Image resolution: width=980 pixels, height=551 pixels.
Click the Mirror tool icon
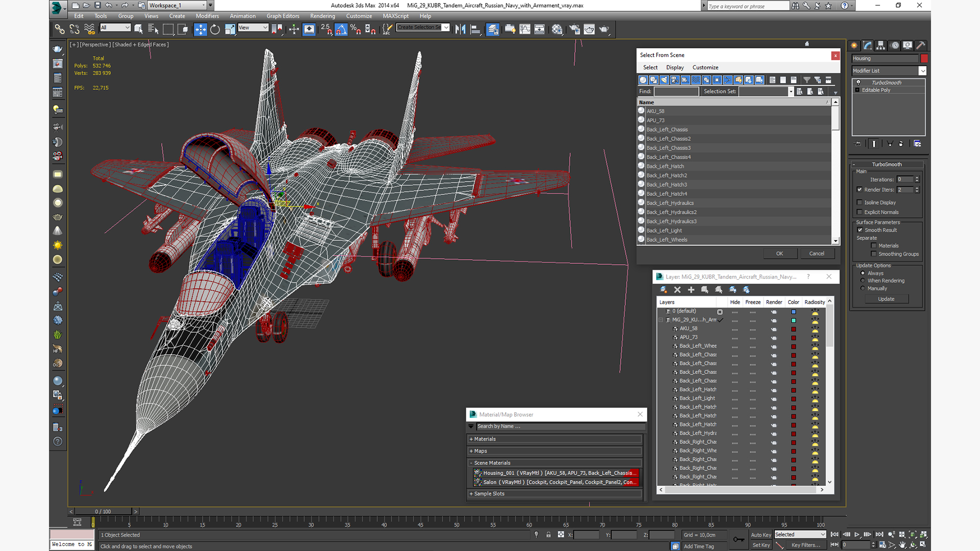click(460, 29)
